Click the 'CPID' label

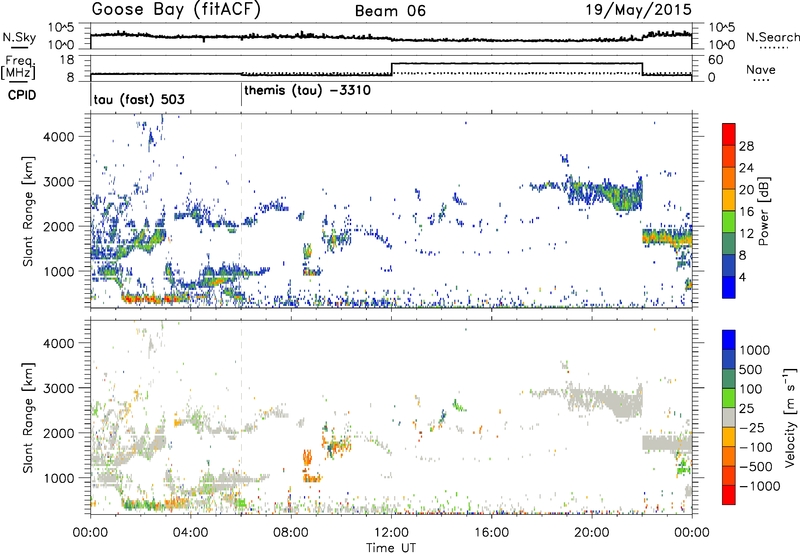click(x=22, y=95)
